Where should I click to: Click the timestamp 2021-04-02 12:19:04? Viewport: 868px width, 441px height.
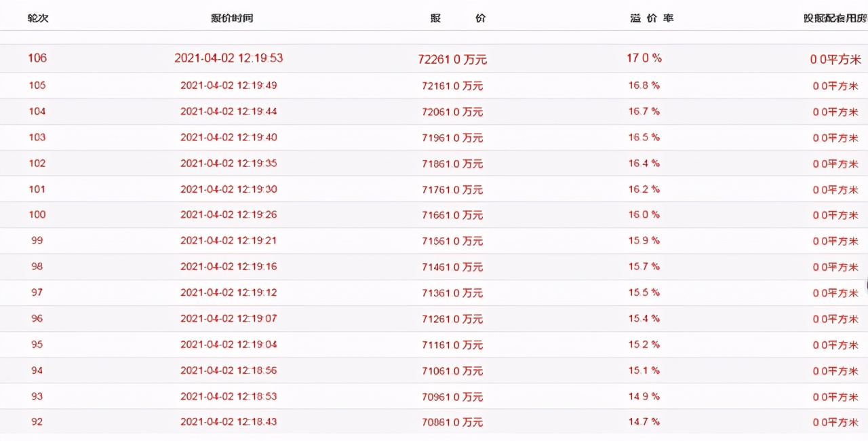(x=229, y=345)
